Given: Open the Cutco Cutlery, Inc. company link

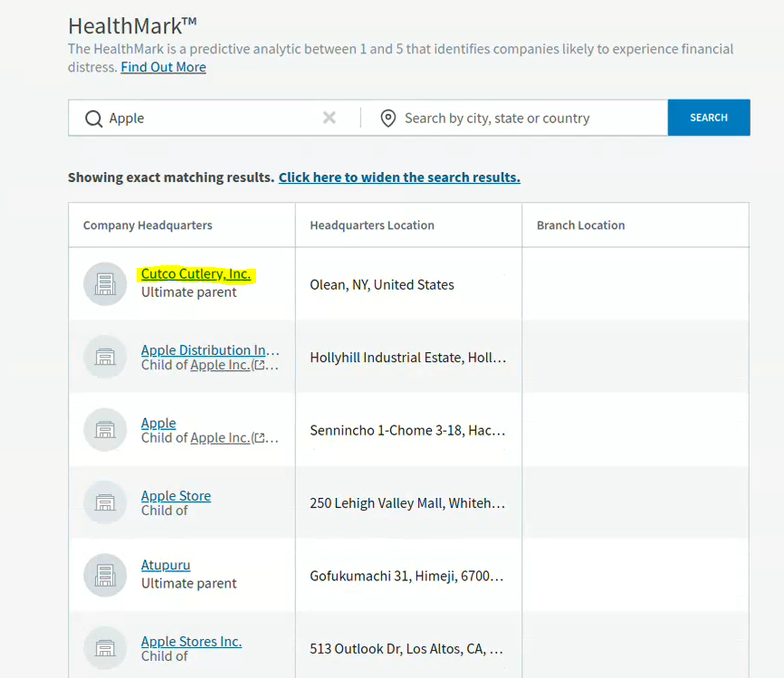Looking at the screenshot, I should tap(196, 274).
